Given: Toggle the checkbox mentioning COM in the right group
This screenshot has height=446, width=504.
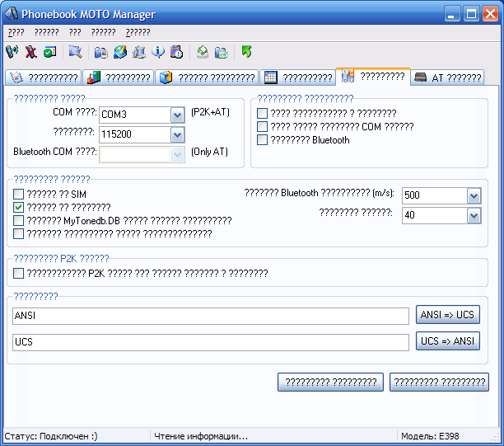Looking at the screenshot, I should (262, 126).
